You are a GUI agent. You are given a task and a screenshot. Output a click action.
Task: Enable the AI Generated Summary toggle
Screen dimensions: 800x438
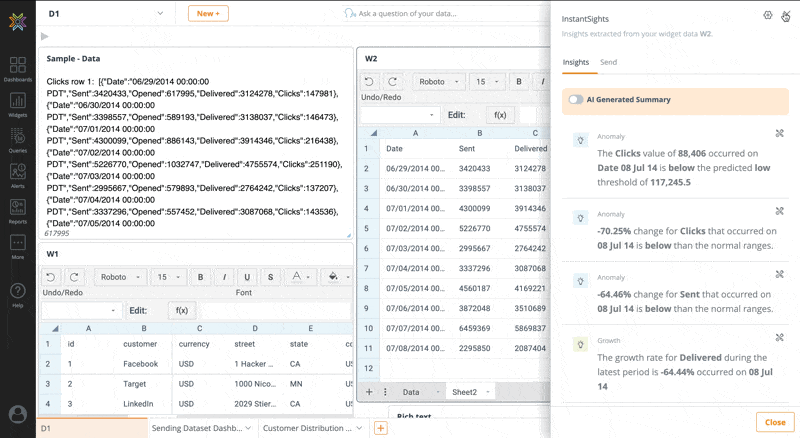pyautogui.click(x=576, y=100)
